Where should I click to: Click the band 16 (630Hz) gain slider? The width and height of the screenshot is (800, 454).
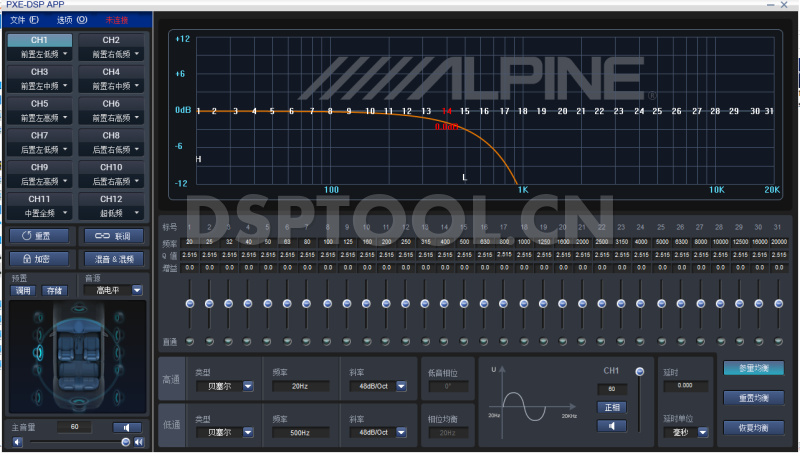[x=484, y=304]
